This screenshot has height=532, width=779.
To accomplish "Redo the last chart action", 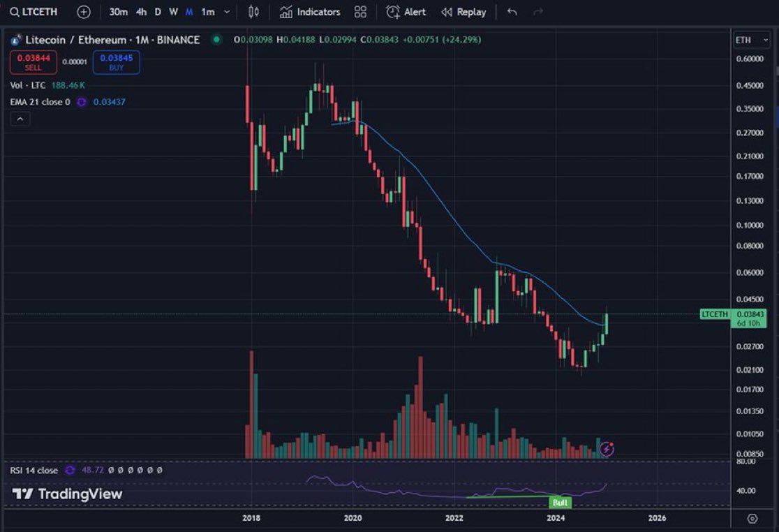I will 538,12.
